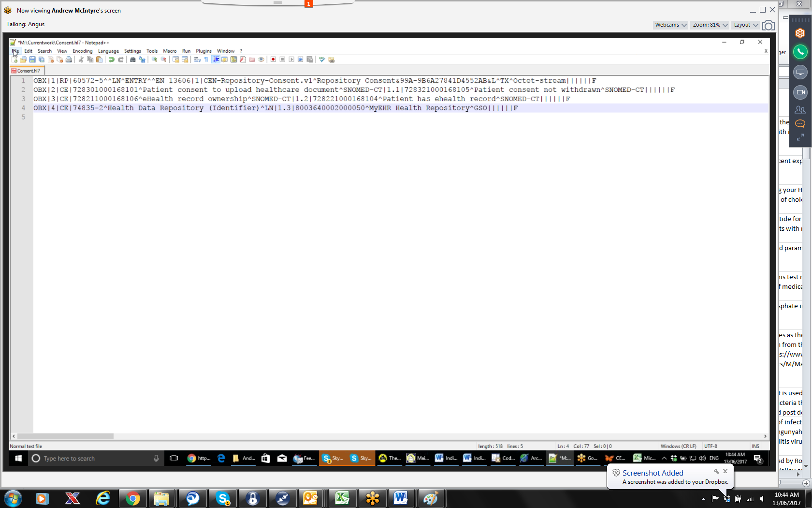Click the screen sharing monitor icon
Screen dimensions: 812x508
(800, 72)
